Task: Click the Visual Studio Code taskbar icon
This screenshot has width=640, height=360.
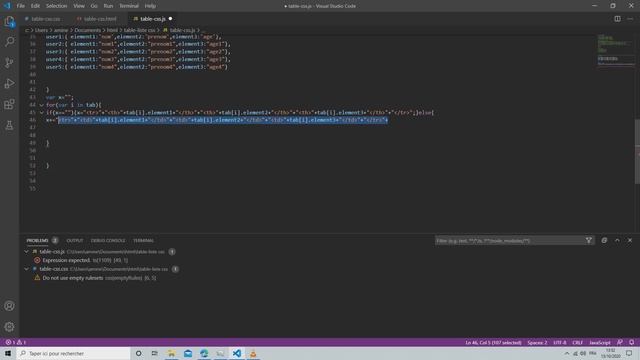Action: tap(237, 353)
